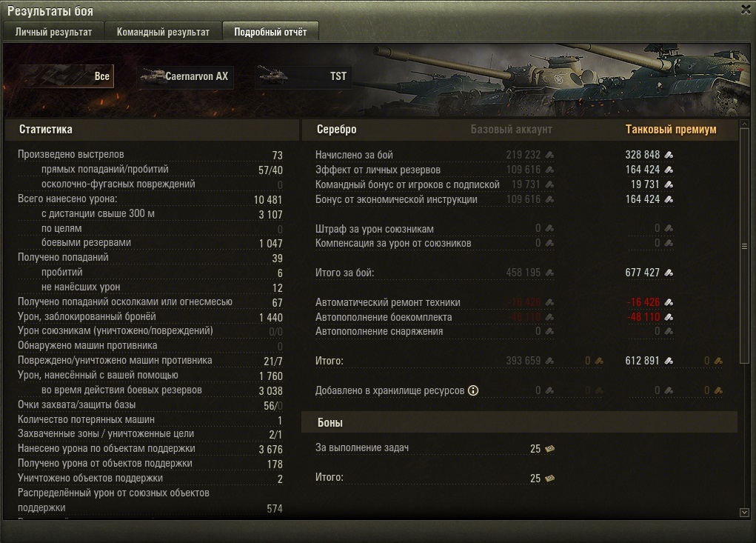
Task: Switch to the Личный результат tab
Action: [x=53, y=32]
